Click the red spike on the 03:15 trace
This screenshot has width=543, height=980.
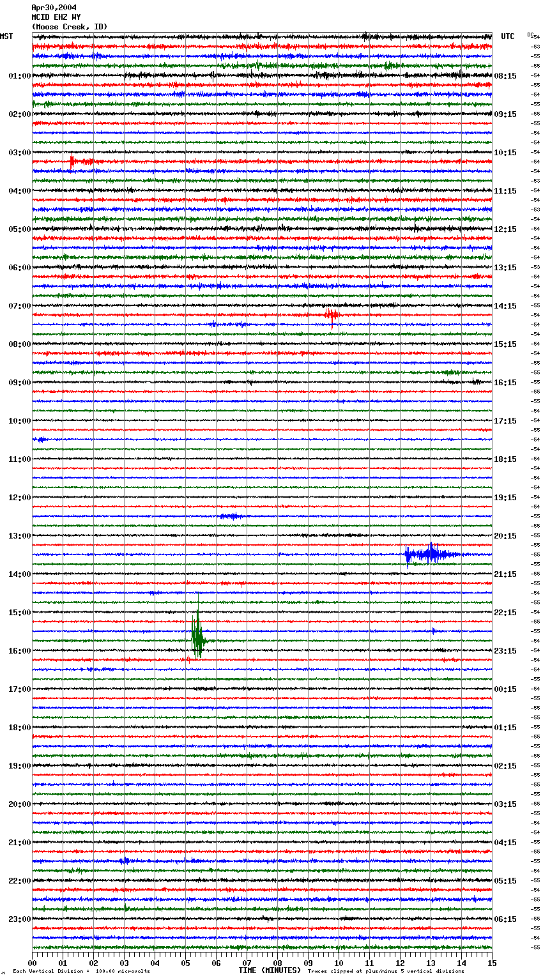72,162
